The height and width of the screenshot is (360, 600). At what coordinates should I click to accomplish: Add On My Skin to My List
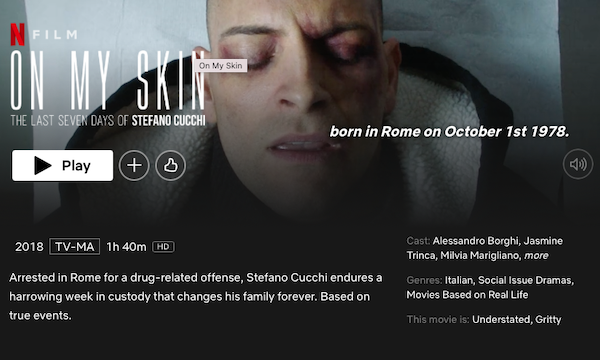(x=134, y=165)
